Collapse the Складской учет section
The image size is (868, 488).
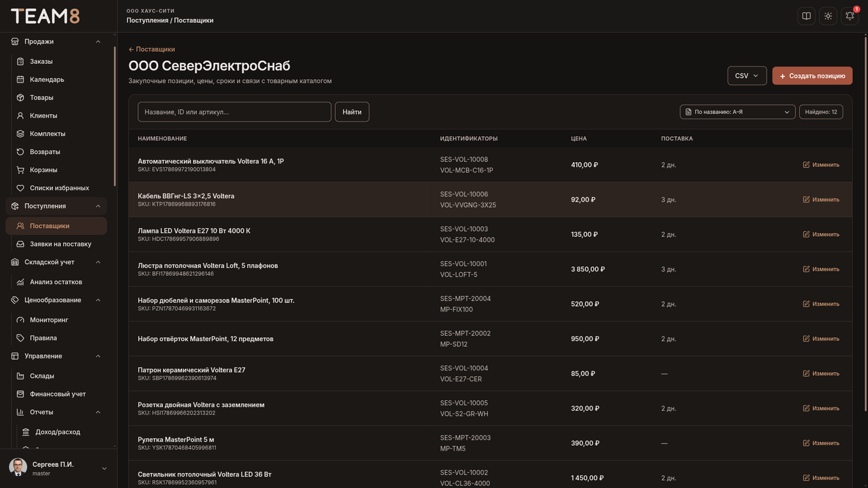[x=98, y=262]
